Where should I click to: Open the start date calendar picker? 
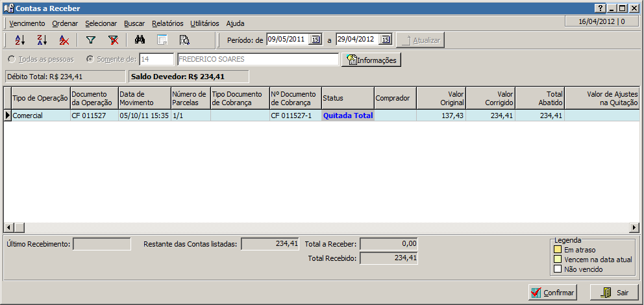(316, 40)
